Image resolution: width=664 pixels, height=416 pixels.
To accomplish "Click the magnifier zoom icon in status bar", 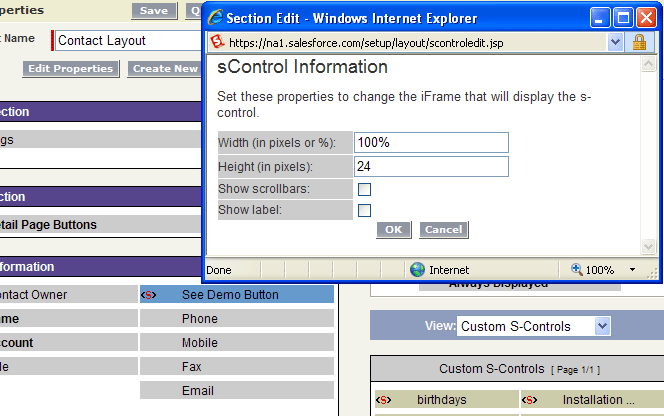I will click(x=577, y=270).
